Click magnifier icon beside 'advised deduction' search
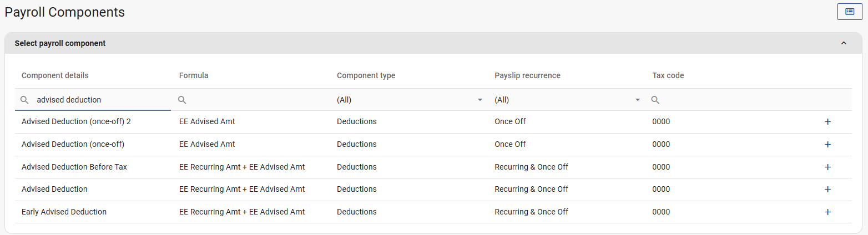This screenshot has width=868, height=235. pos(24,100)
